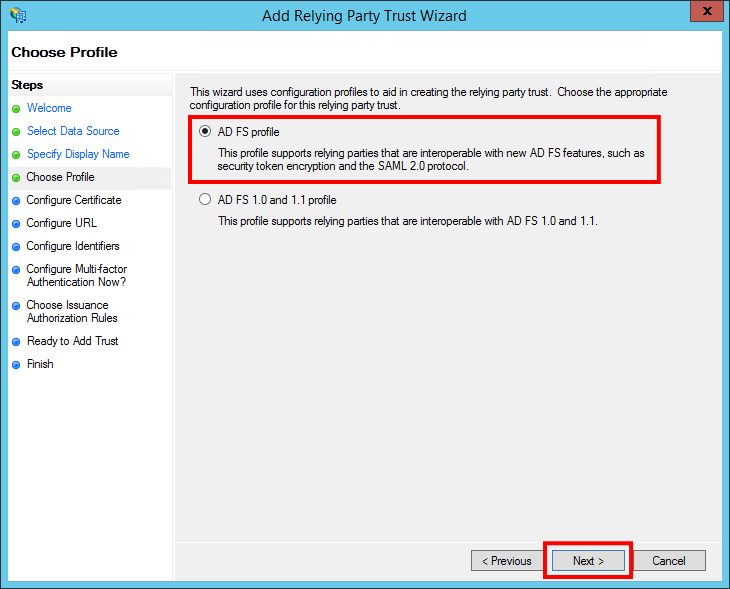Viewport: 730px width, 589px height.
Task: Select the AD FS 1.0 and 1.1 profile option
Action: click(205, 200)
